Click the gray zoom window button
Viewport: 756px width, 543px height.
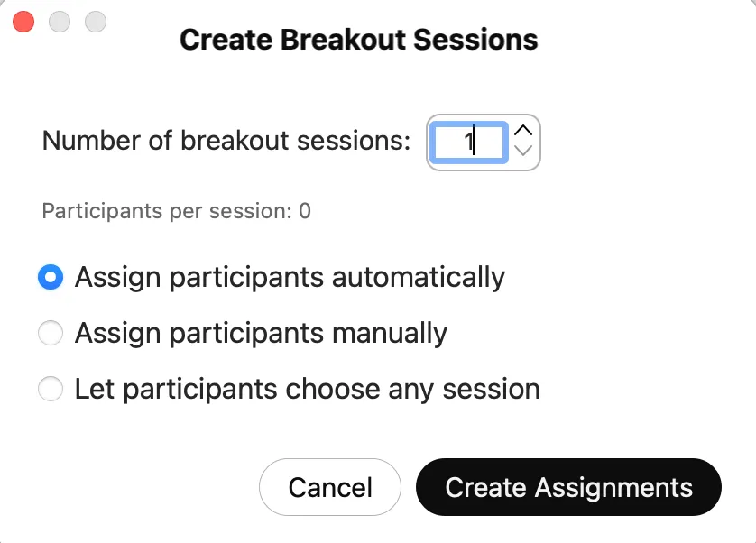click(95, 21)
